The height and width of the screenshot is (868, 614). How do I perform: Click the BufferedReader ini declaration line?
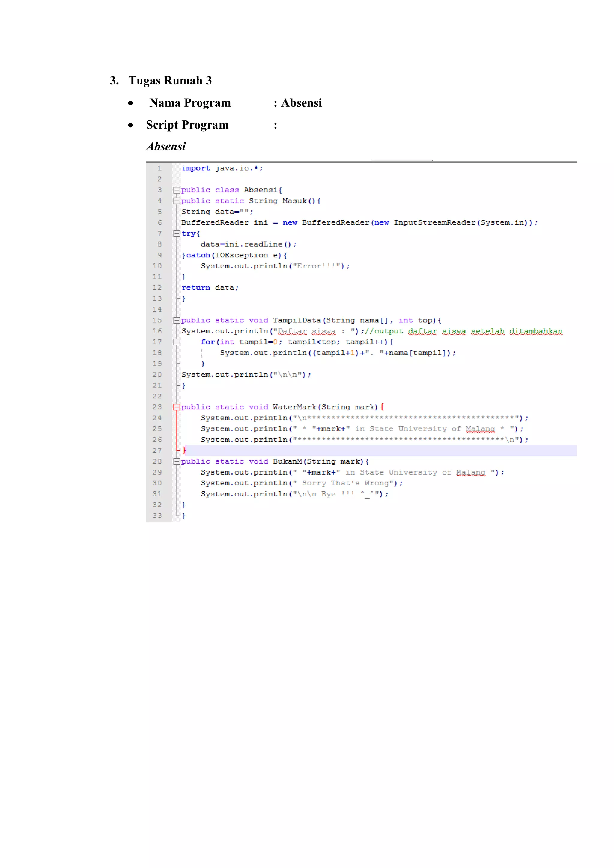(x=359, y=223)
